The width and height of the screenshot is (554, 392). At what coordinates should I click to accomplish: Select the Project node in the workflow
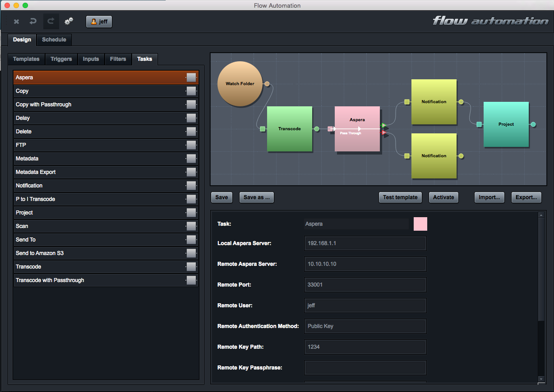[506, 124]
